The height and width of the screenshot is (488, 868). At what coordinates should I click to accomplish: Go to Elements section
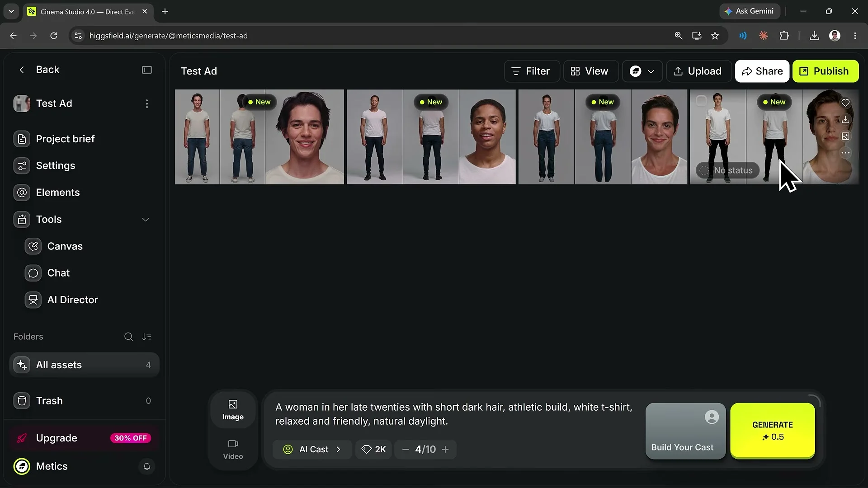click(84, 192)
